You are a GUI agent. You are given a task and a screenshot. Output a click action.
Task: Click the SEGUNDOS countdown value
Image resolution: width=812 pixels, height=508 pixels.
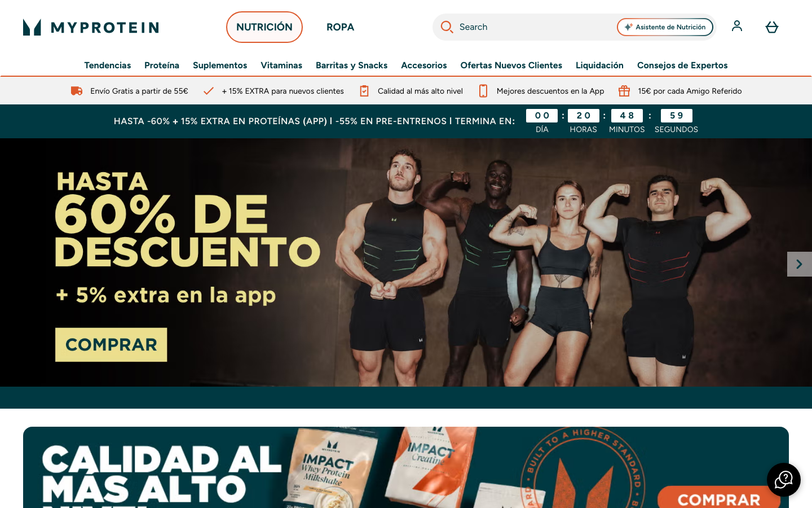click(x=677, y=116)
